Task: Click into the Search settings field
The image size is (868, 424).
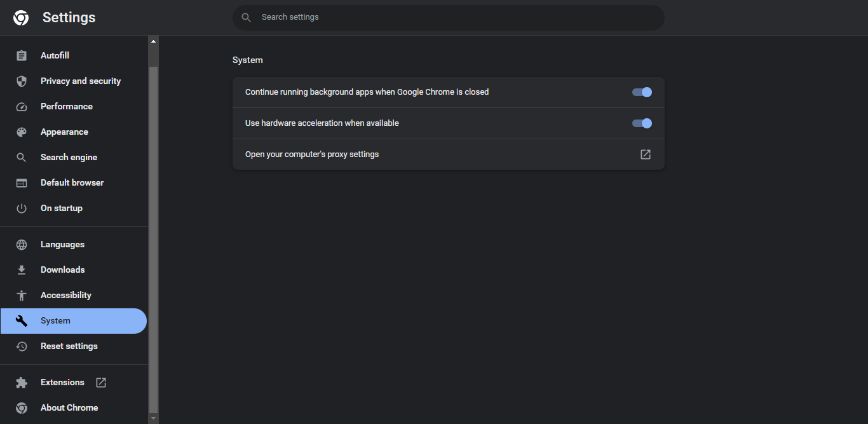Action: (449, 17)
